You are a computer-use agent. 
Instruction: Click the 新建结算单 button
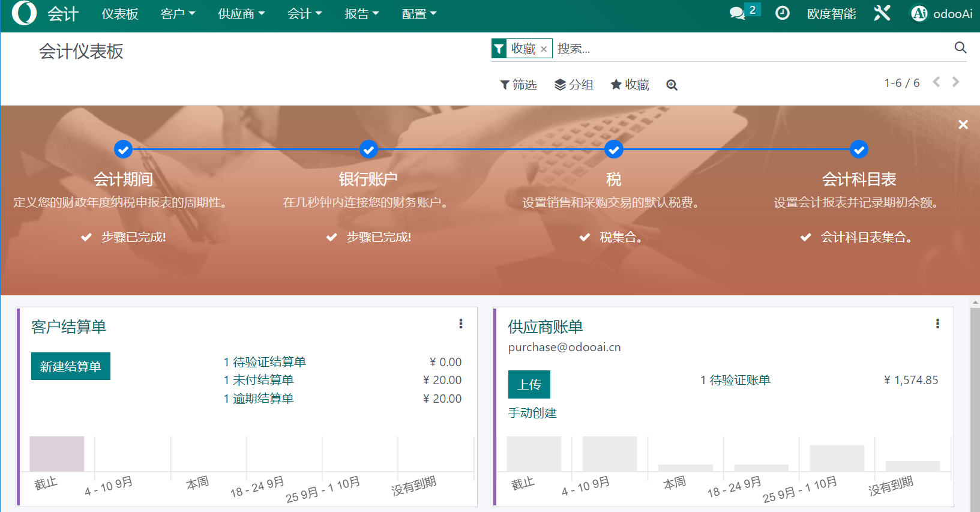coord(71,366)
